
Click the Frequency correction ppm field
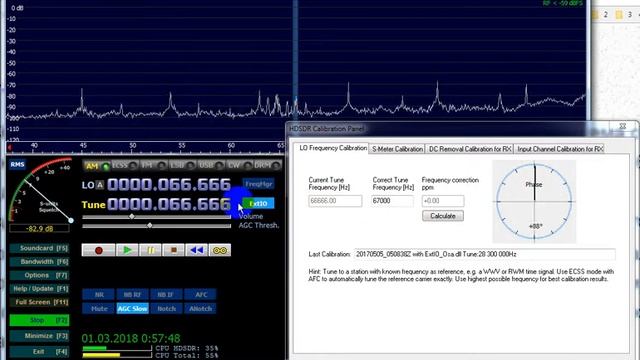[443, 201]
